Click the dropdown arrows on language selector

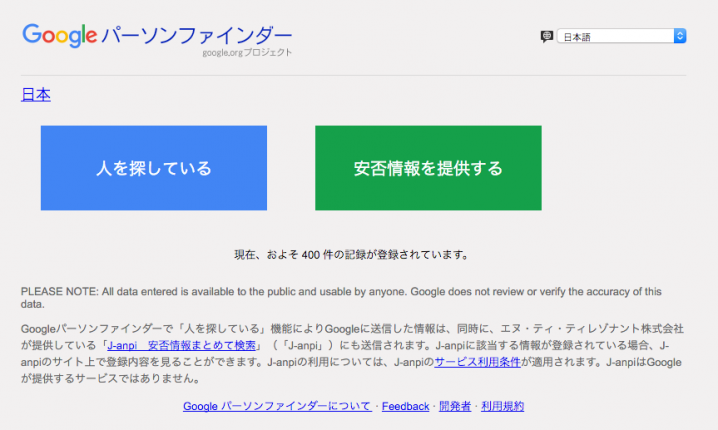pyautogui.click(x=680, y=36)
